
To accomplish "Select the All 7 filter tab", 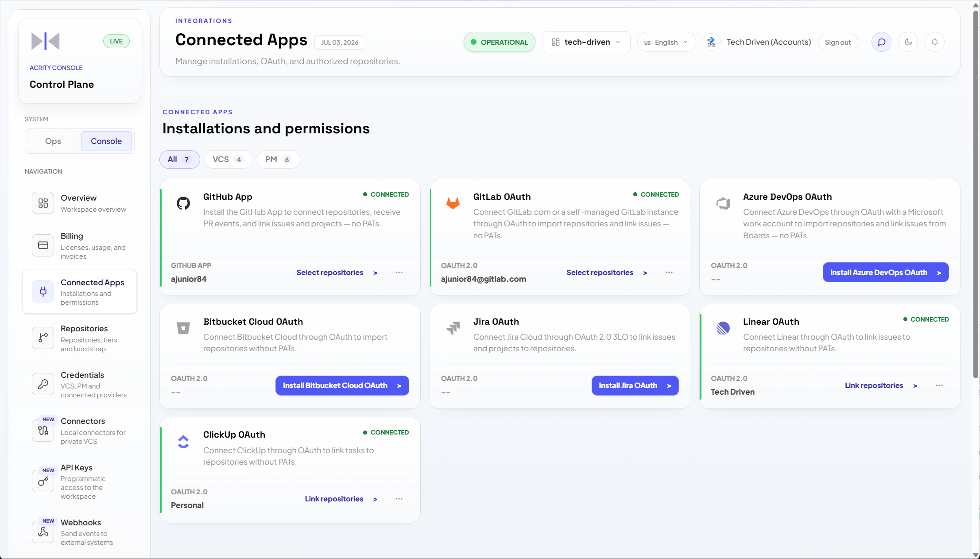I will point(179,159).
